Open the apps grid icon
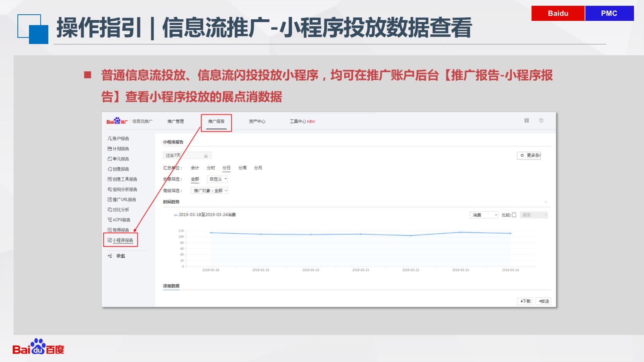 (526, 121)
